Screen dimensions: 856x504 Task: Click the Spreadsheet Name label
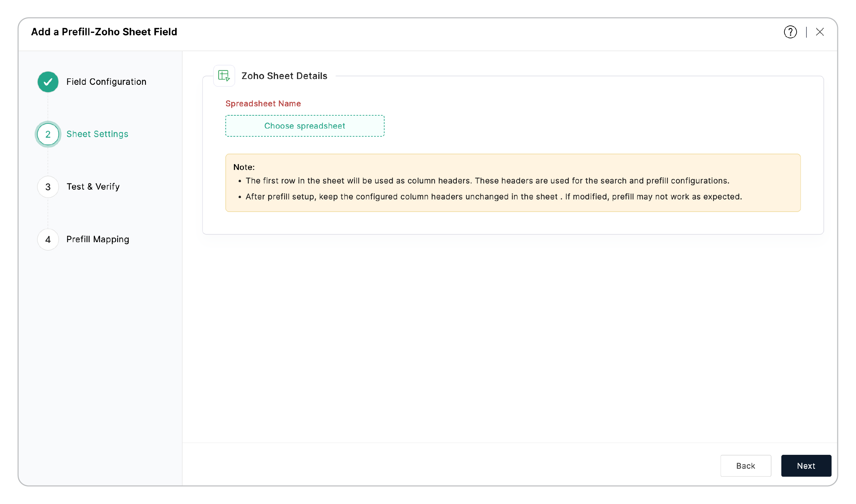click(x=263, y=103)
